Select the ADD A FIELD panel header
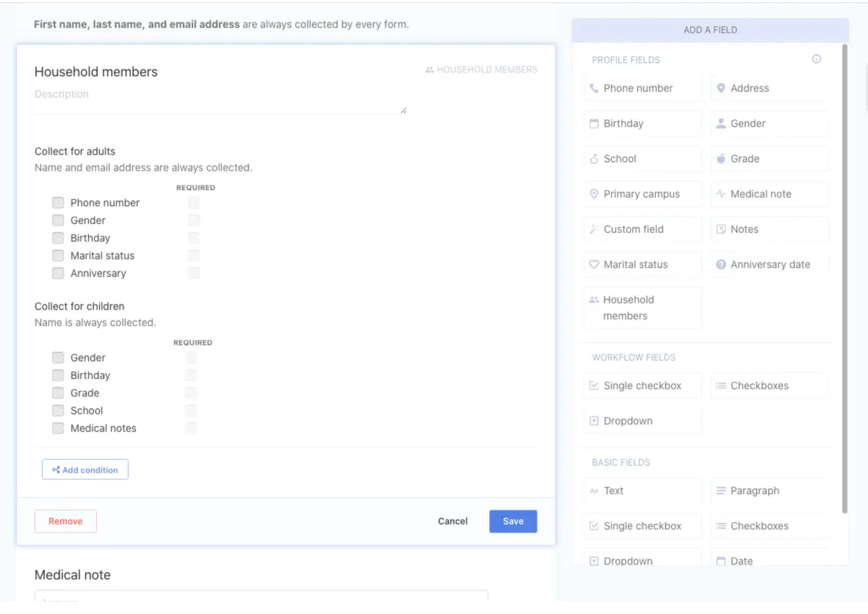Image resolution: width=868 pixels, height=614 pixels. [710, 30]
